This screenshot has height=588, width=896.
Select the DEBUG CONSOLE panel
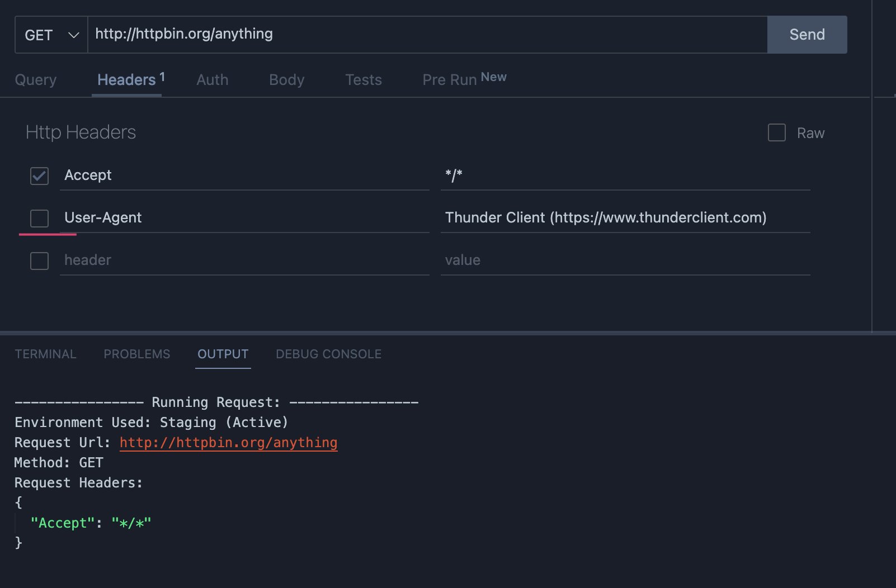(328, 354)
